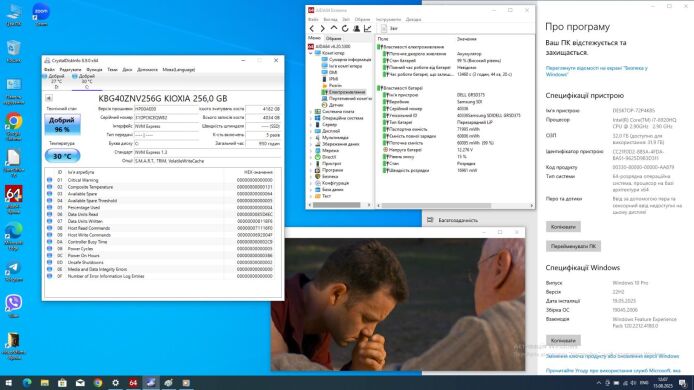Open Mail app from the taskbar

pos(80,383)
